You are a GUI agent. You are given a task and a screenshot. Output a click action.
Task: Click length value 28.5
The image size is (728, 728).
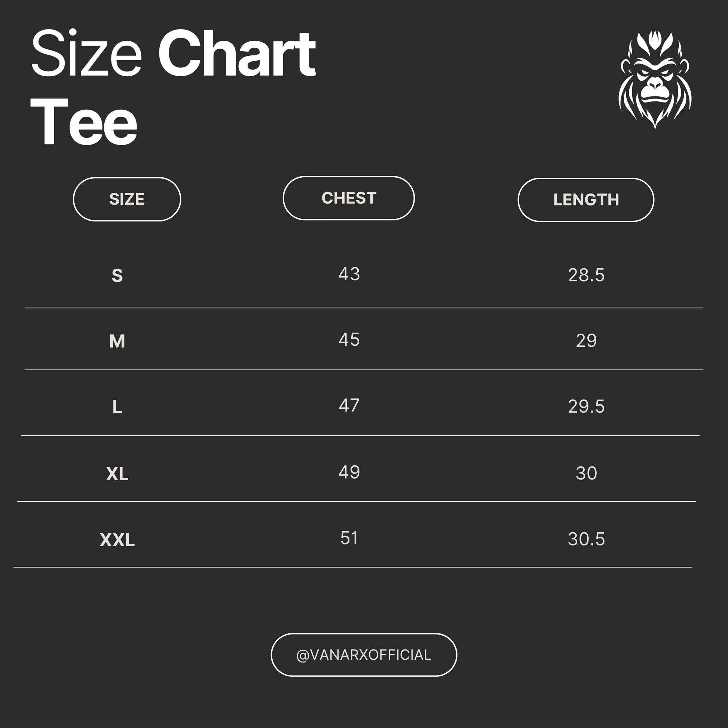tap(586, 275)
